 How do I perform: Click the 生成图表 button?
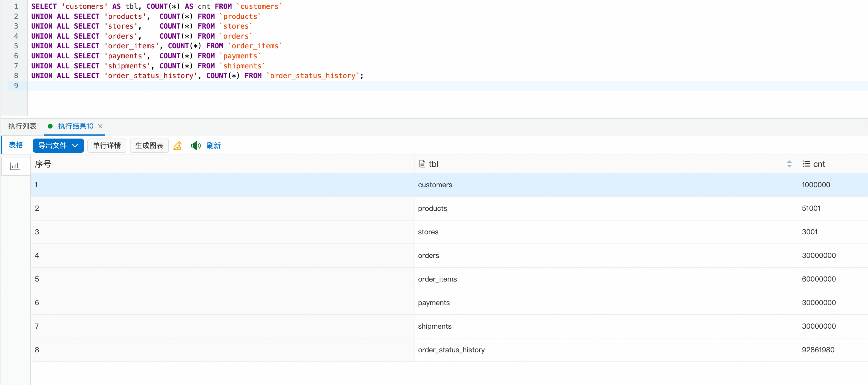coord(149,145)
